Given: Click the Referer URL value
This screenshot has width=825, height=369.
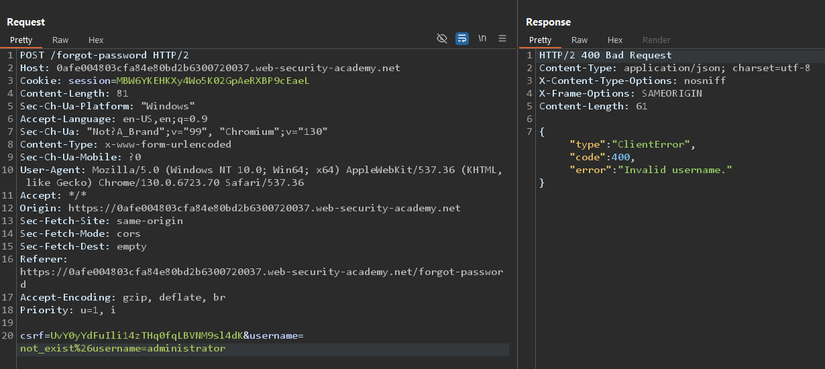Looking at the screenshot, I should [261, 278].
